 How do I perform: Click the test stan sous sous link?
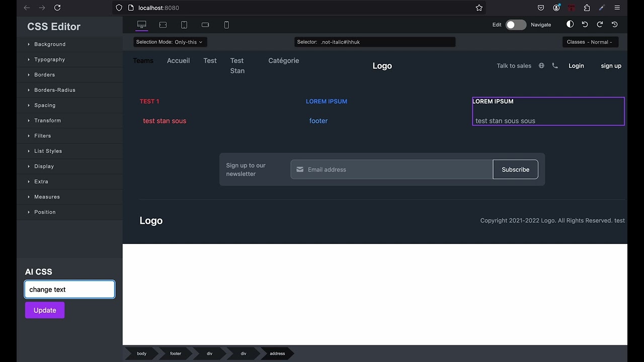[505, 121]
